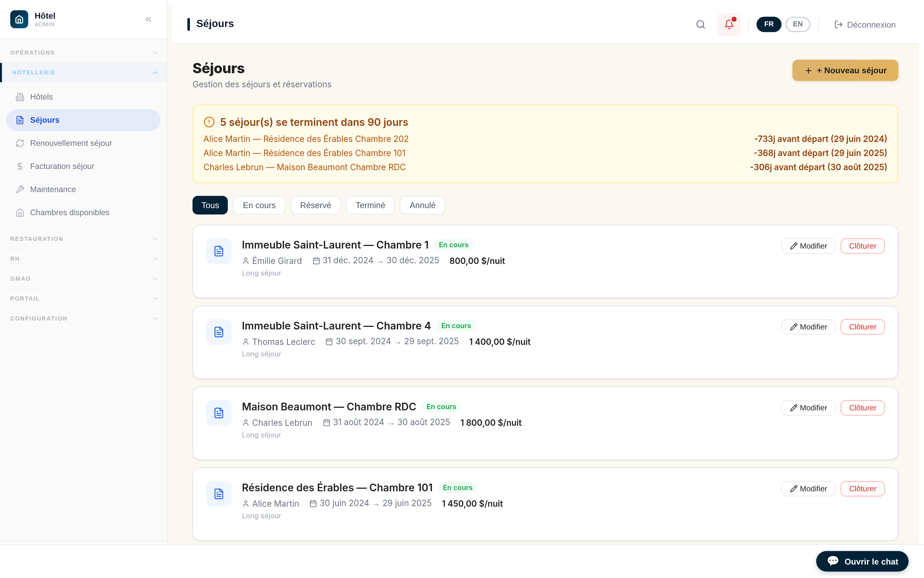Click the Nouveau séjour button
Image resolution: width=924 pixels, height=578 pixels.
click(845, 70)
